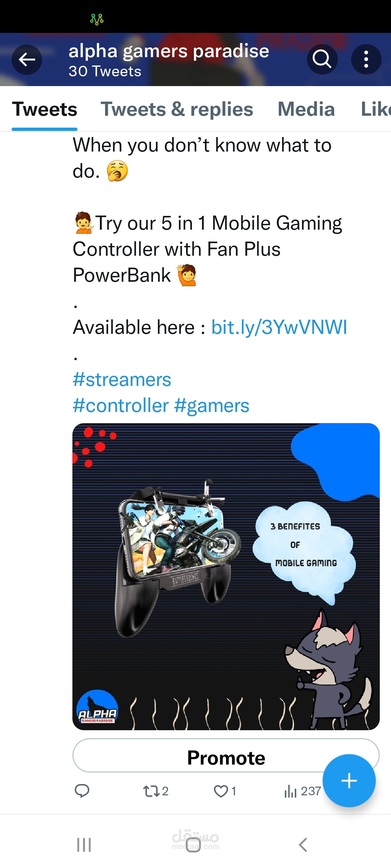Tap the Android home button
Viewport: 391px width, 868px height.
point(193,845)
